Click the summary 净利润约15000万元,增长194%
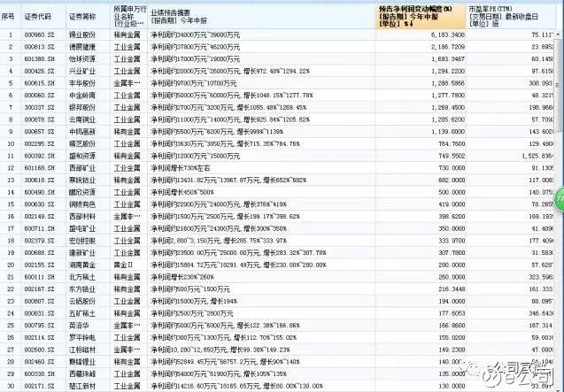 (194, 301)
